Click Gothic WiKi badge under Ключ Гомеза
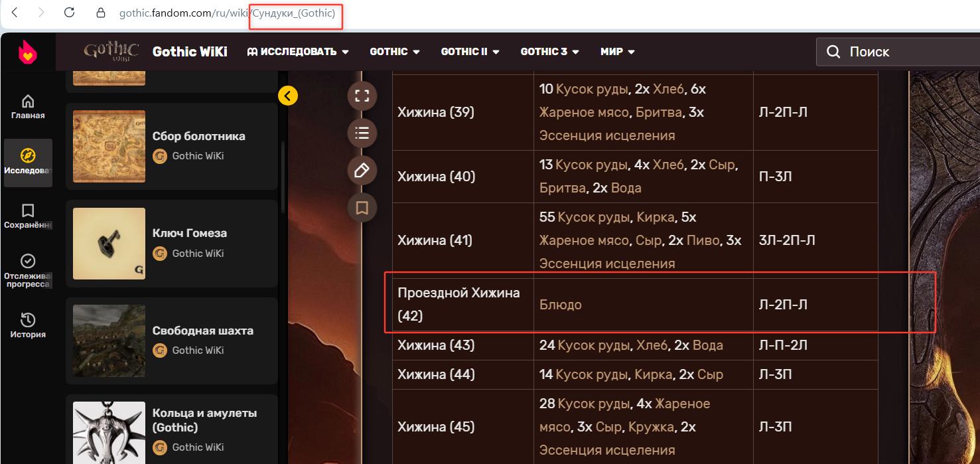This screenshot has height=464, width=980. click(x=188, y=254)
